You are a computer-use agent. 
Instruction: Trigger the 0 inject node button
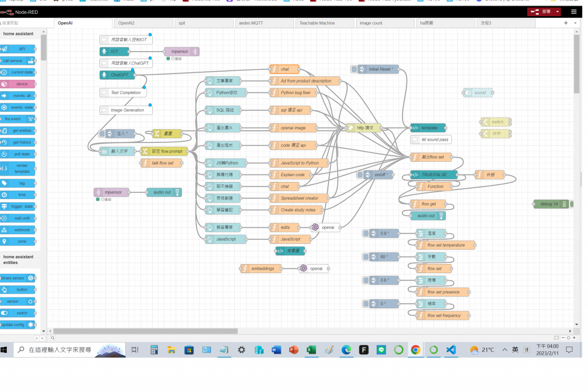366,304
